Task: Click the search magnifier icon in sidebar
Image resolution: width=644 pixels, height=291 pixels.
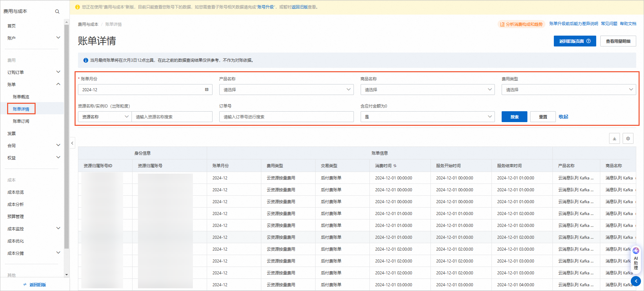Action: coord(57,12)
